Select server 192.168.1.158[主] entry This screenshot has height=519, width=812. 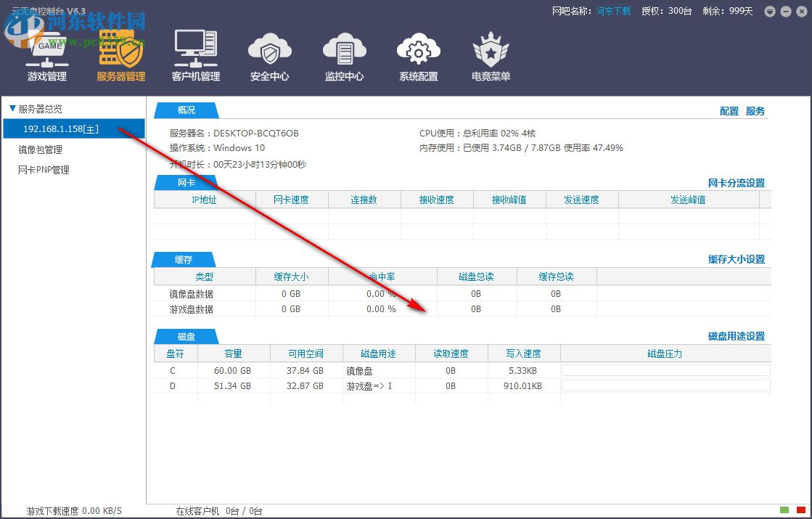coord(64,128)
